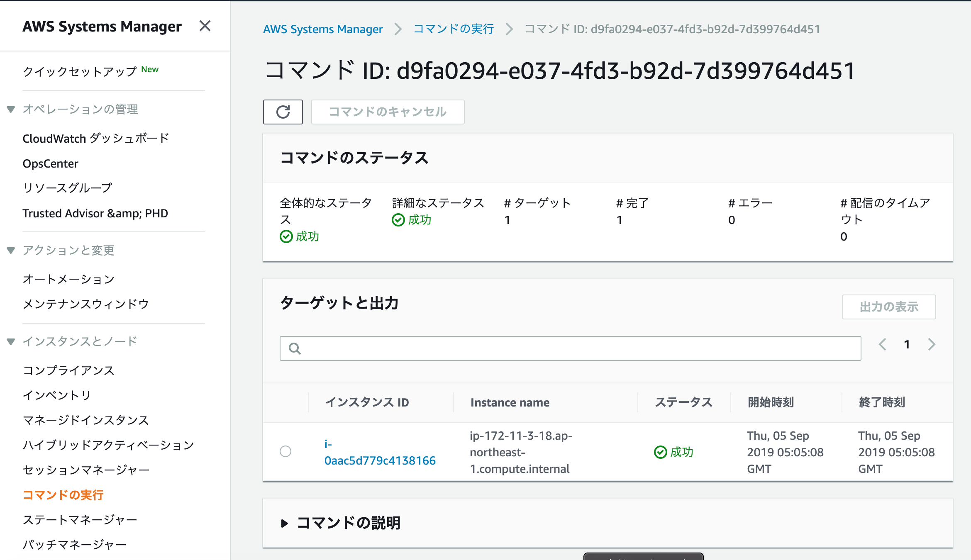Collapse the アクションと変更 section
The width and height of the screenshot is (971, 560).
tap(11, 251)
